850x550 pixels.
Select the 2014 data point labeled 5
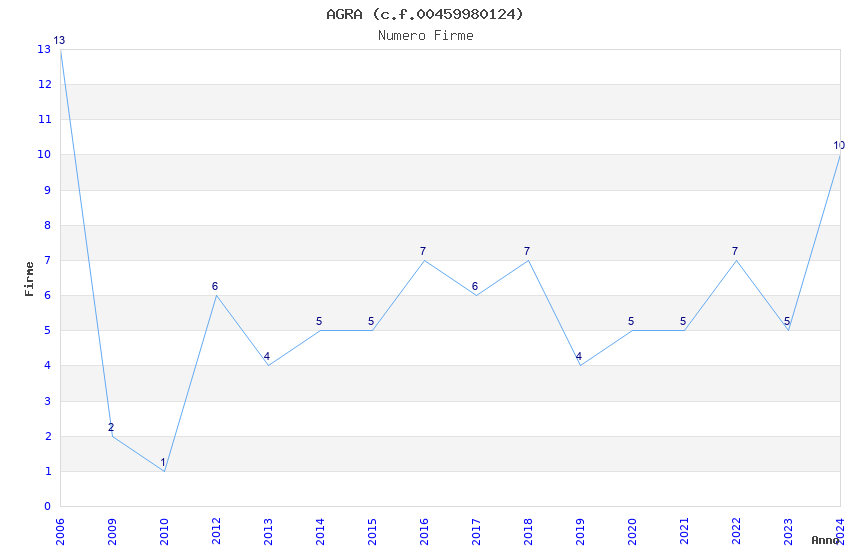pos(320,331)
